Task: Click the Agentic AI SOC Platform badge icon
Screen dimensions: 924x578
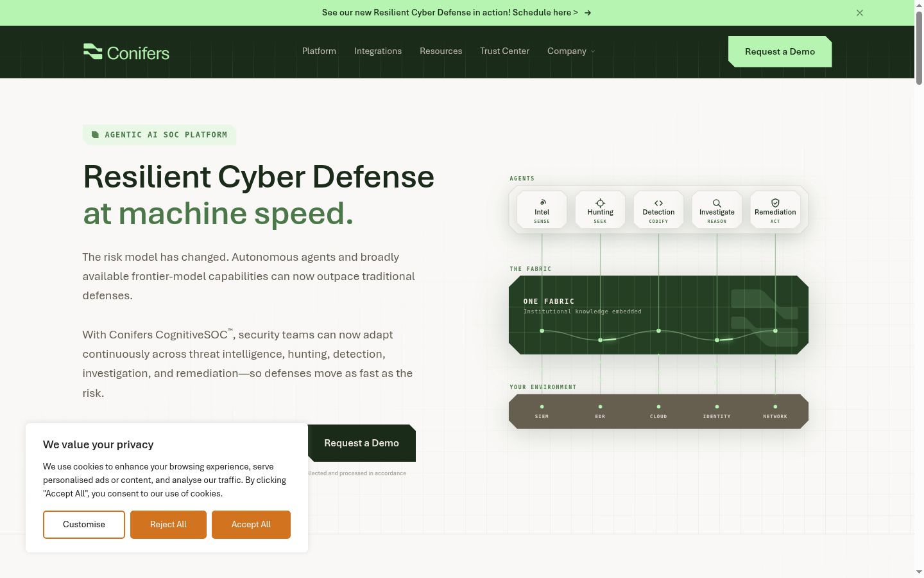Action: coord(95,135)
